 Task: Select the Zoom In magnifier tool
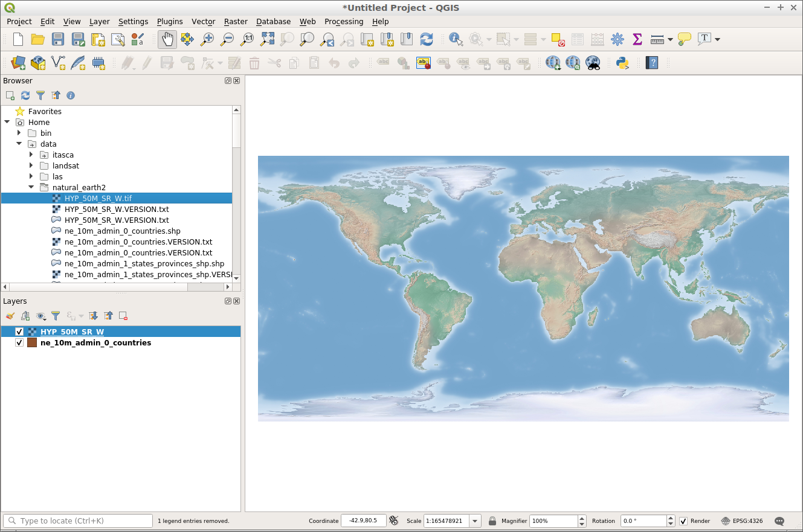pos(207,39)
